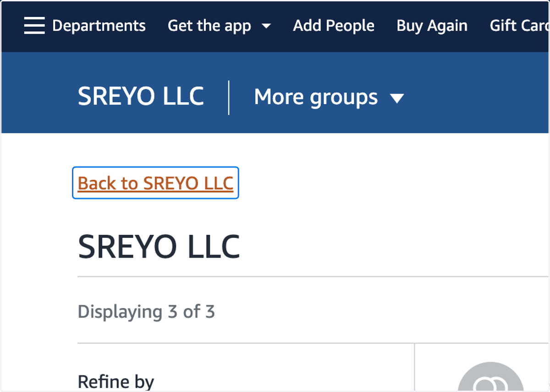
Task: Click the vertical divider beside SREYO LLC banner
Action: [x=229, y=97]
